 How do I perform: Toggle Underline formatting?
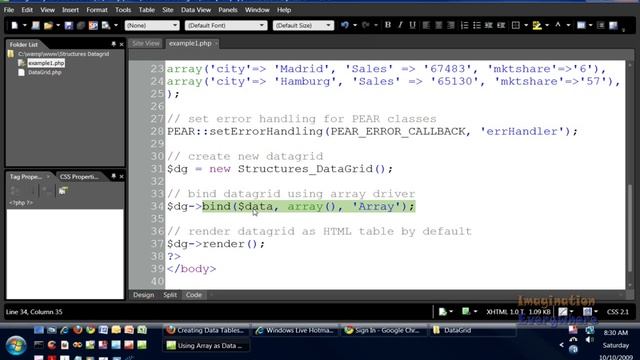click(412, 25)
